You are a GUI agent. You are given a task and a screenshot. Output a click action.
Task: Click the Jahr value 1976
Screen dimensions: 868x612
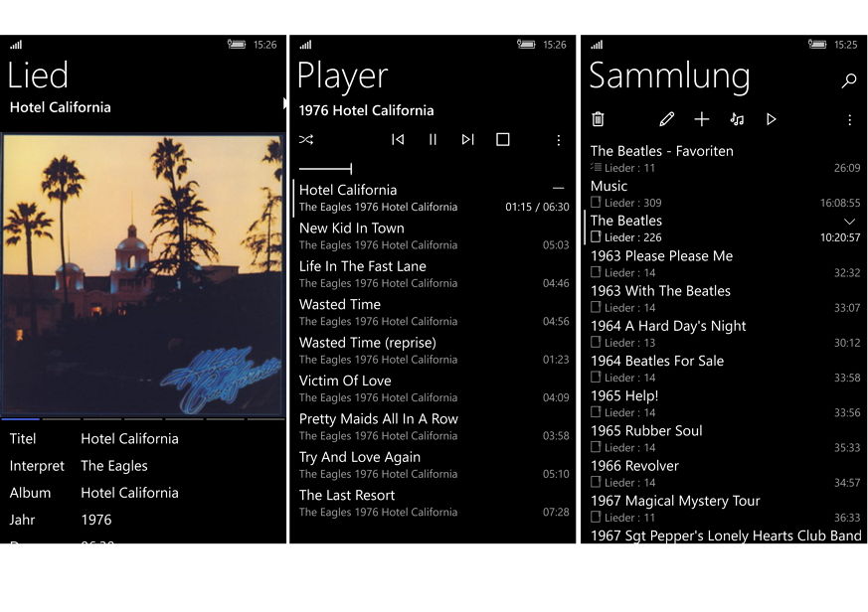click(96, 520)
